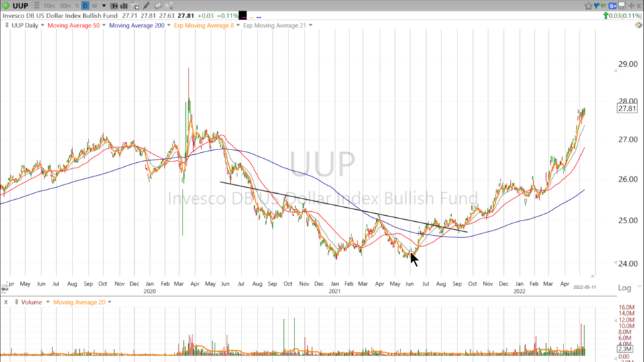Open the watchlist lines icon beside UUP
Screen dimensions: 644x362
tap(36, 6)
